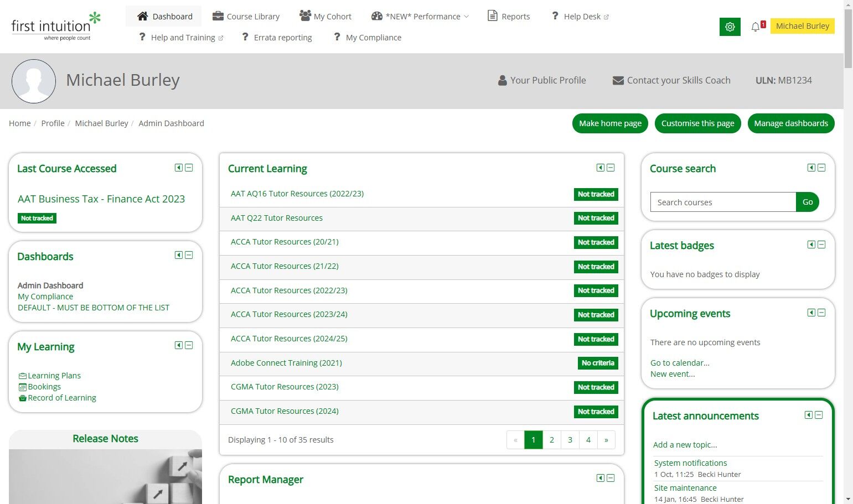The width and height of the screenshot is (853, 504).
Task: Open Profile in the breadcrumb
Action: pos(53,123)
